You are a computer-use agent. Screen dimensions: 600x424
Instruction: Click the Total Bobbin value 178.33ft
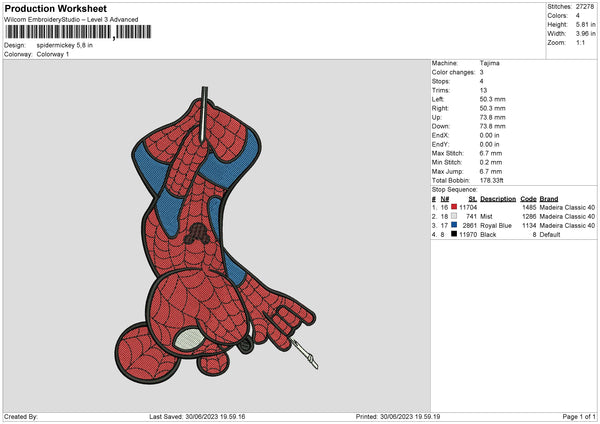click(492, 180)
